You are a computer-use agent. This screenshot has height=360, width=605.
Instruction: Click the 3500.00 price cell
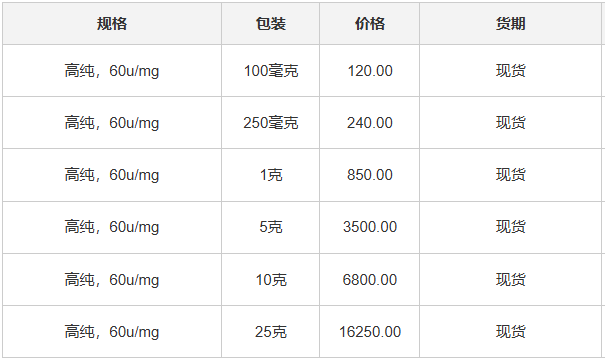tap(370, 227)
